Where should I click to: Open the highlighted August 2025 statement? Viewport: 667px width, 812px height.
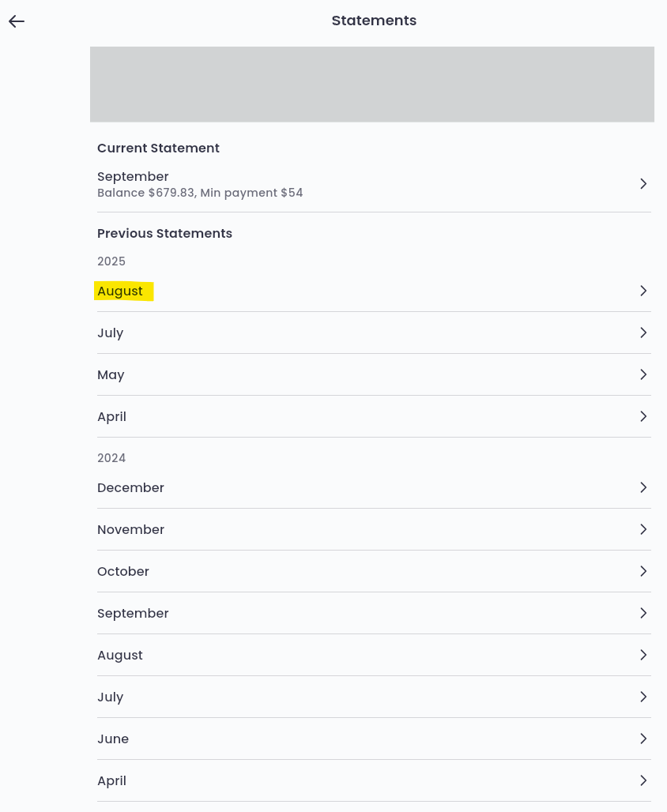(x=121, y=291)
